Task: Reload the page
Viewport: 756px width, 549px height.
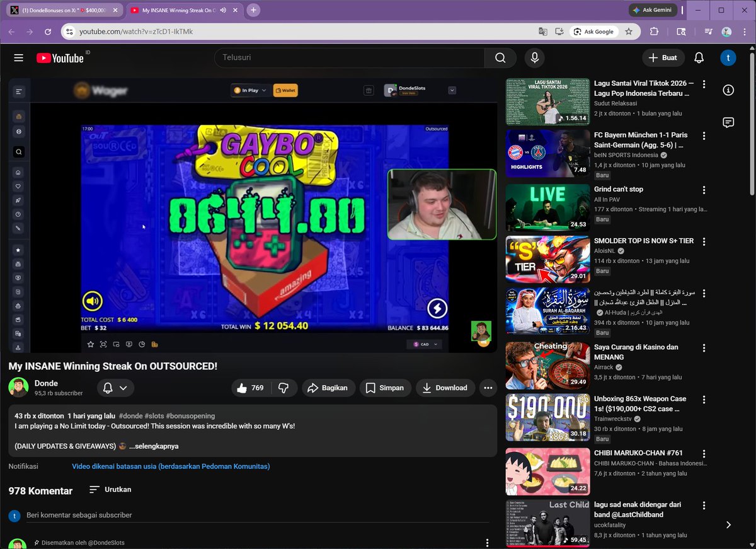Action: point(48,32)
